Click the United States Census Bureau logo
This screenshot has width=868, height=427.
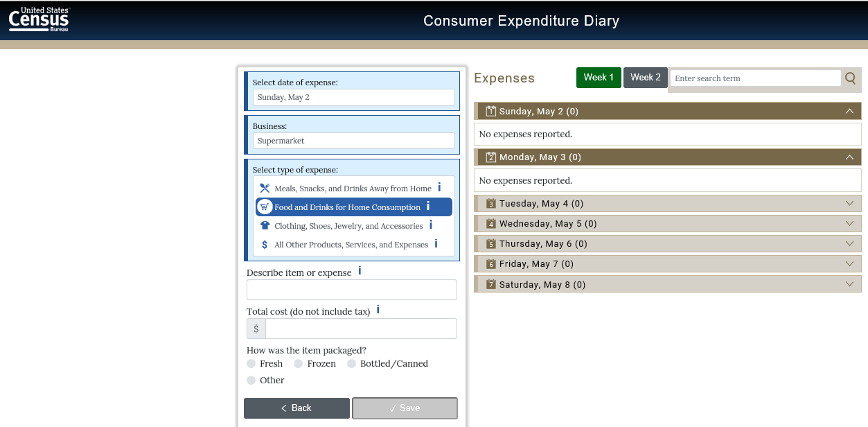39,20
